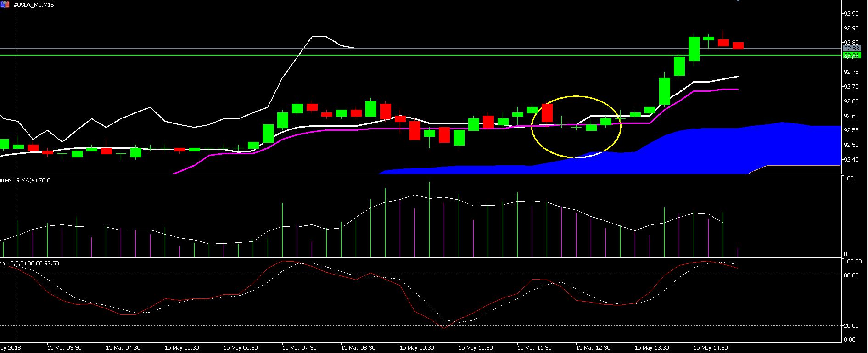Click the 166 volume scale maximum label
This screenshot has width=868, height=353.
pyautogui.click(x=849, y=179)
